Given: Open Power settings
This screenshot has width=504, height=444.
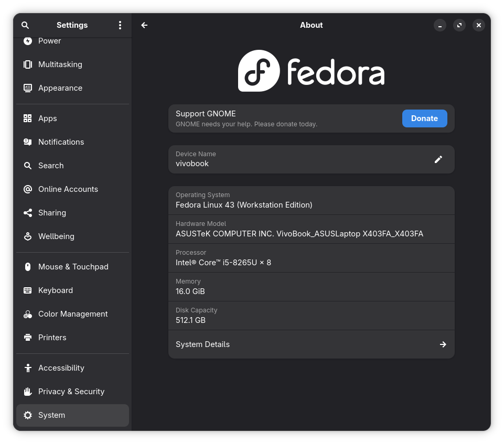Looking at the screenshot, I should [x=73, y=41].
